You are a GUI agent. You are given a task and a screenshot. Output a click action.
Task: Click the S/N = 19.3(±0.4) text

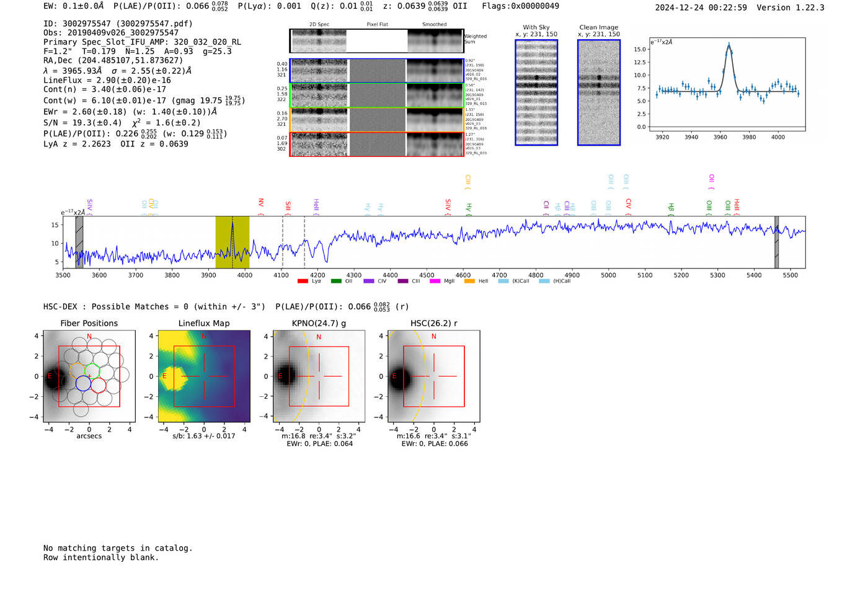tap(83, 123)
